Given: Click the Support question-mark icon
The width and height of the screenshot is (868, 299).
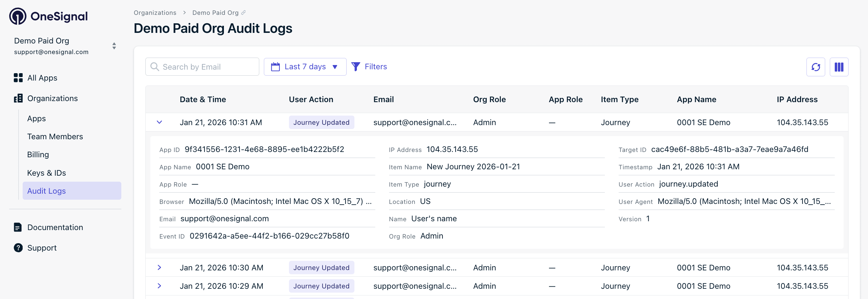Looking at the screenshot, I should pyautogui.click(x=18, y=248).
